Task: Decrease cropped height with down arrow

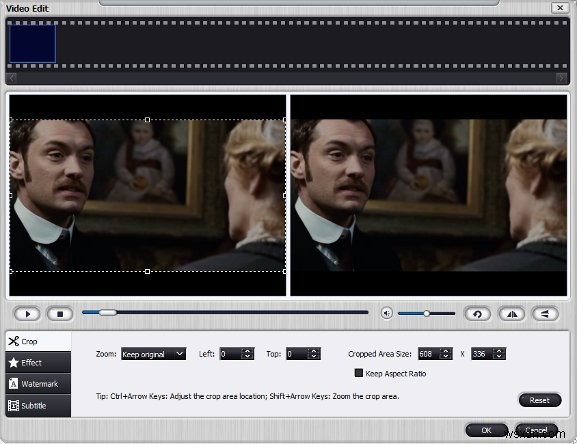Action: tap(499, 357)
